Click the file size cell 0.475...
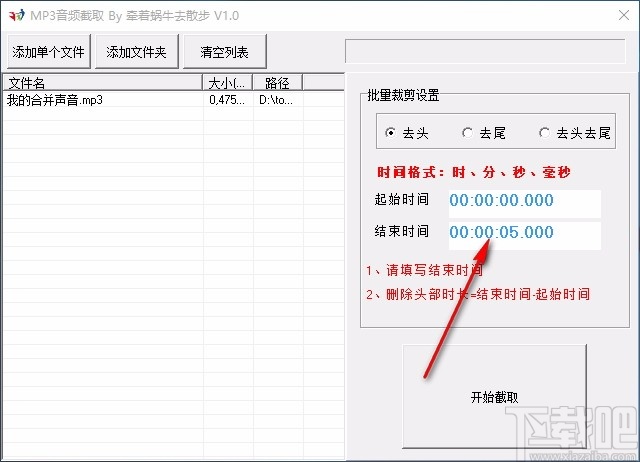 227,100
